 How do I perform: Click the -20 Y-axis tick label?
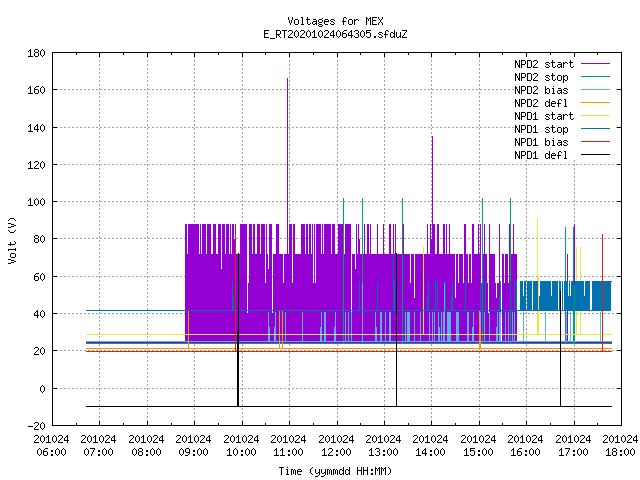click(x=37, y=426)
